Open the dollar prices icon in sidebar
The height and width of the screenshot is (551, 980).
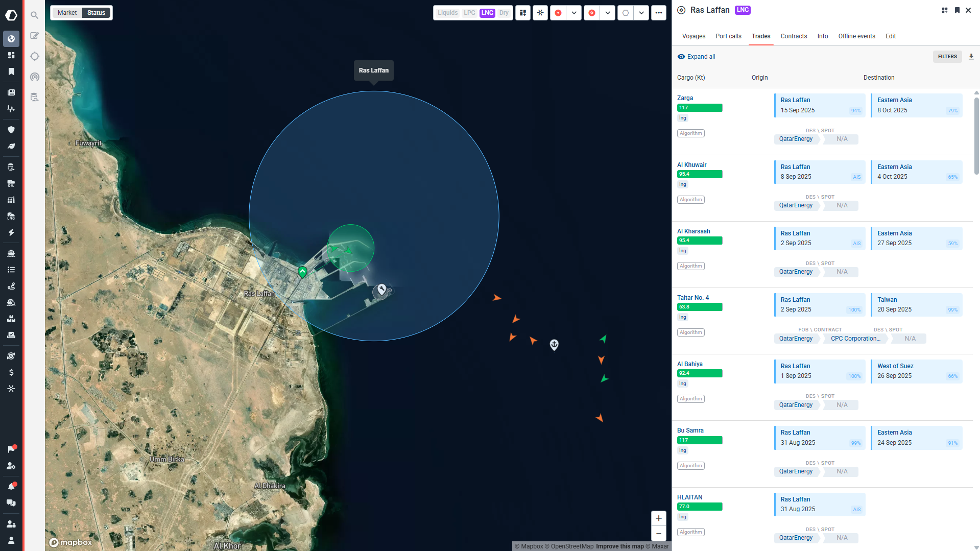click(11, 372)
